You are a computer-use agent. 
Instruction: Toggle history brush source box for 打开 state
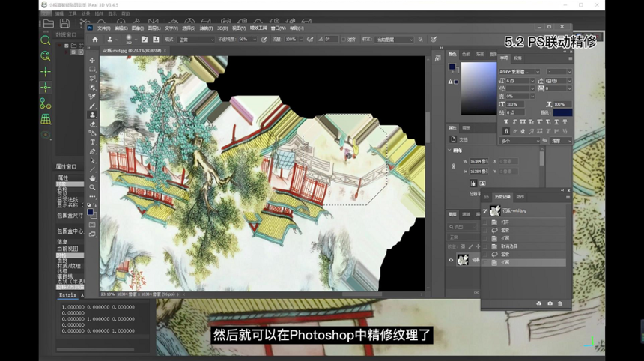tap(485, 222)
